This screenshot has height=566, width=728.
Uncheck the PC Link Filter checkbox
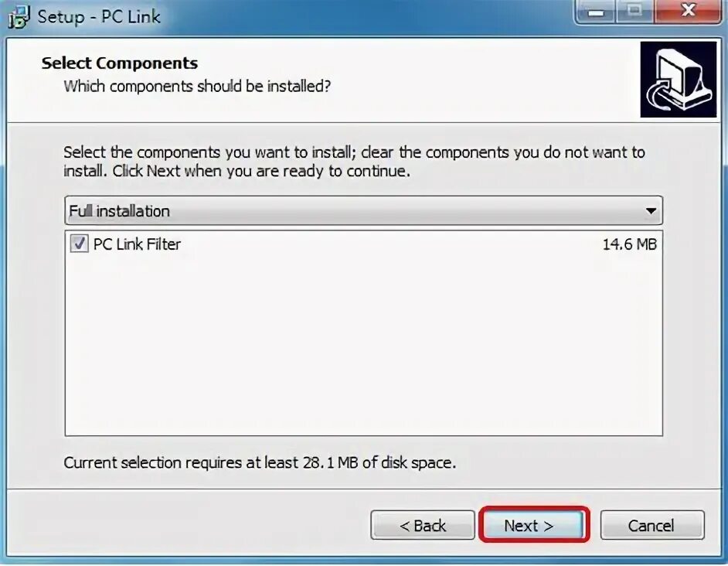click(79, 244)
